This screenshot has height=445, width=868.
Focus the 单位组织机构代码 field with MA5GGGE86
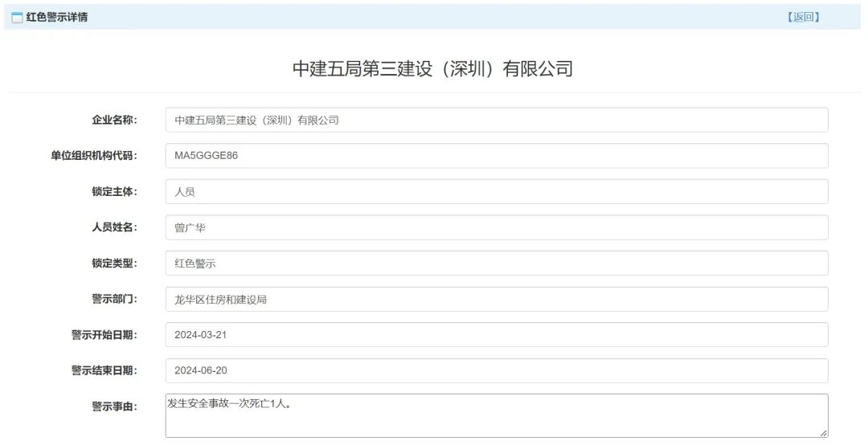tap(497, 156)
